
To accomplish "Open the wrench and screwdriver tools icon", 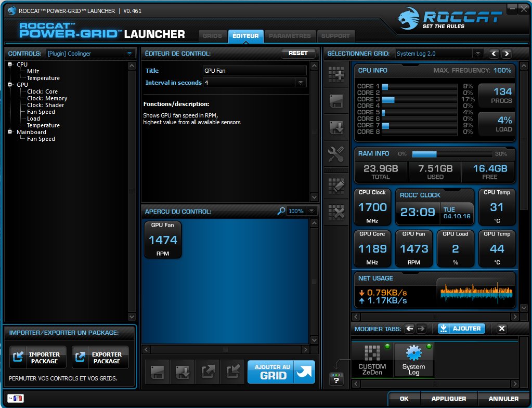I will (336, 154).
